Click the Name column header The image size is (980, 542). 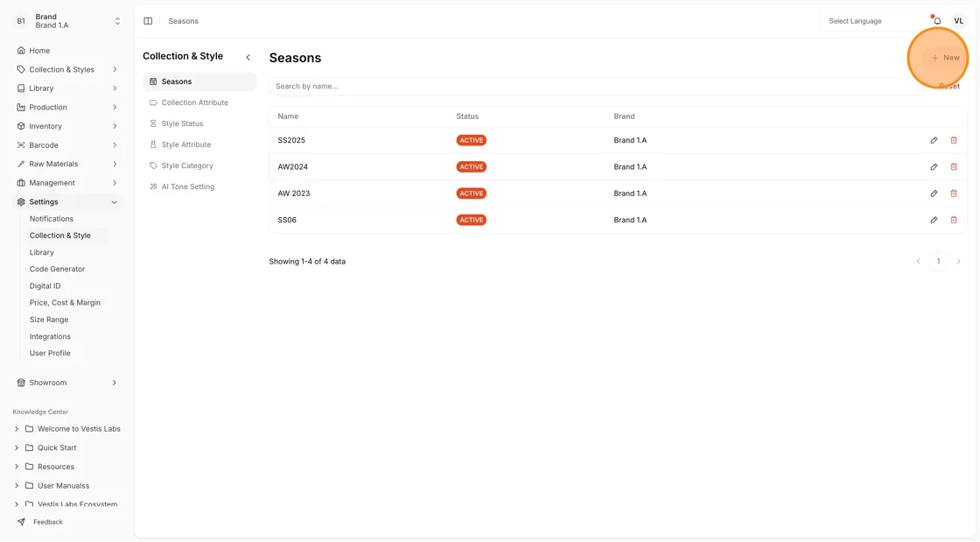[288, 116]
